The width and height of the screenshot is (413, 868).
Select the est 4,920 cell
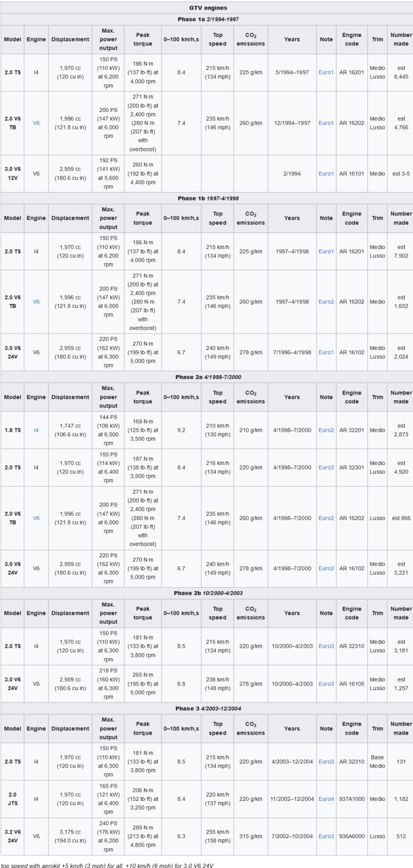[399, 467]
